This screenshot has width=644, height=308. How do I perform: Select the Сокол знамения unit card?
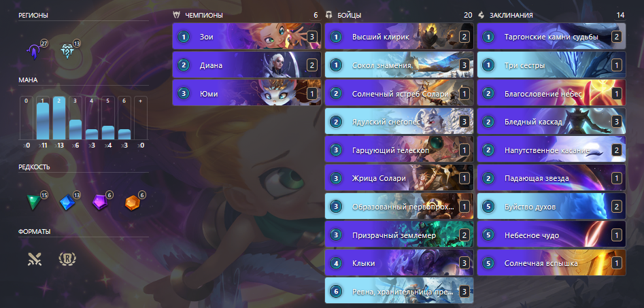point(399,65)
